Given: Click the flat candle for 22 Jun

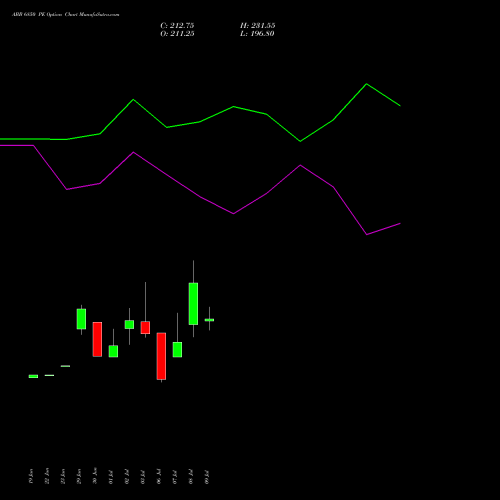Looking at the screenshot, I should pyautogui.click(x=49, y=375).
